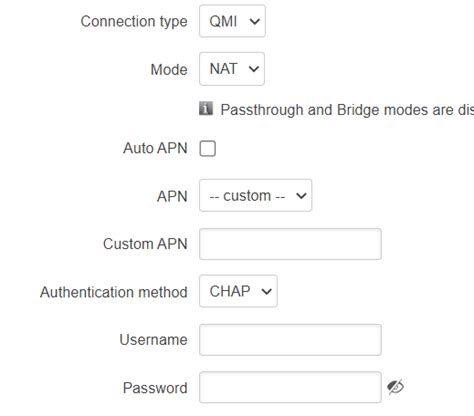This screenshot has height=416, width=474.
Task: Click the info icon beside Passthrough note
Action: pyautogui.click(x=206, y=109)
